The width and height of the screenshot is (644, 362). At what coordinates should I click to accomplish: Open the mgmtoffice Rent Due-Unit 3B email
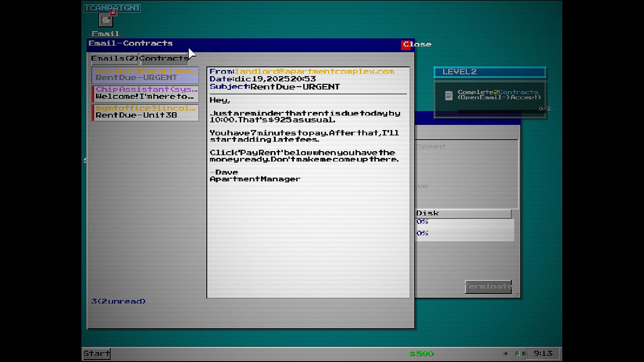[145, 112]
